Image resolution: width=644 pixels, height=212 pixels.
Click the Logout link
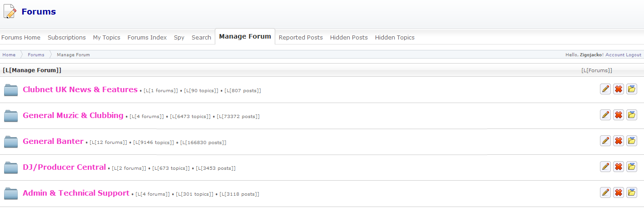[x=634, y=55]
